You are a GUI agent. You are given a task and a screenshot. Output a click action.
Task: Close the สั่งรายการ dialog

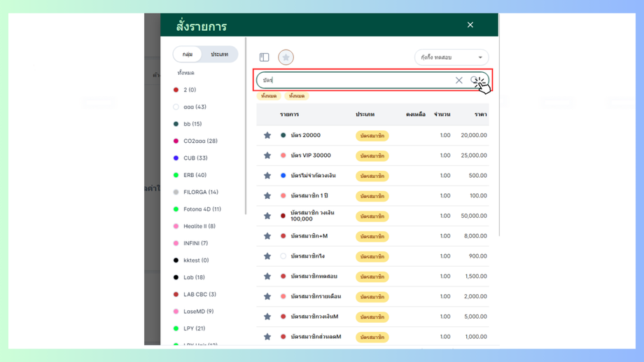click(x=470, y=25)
